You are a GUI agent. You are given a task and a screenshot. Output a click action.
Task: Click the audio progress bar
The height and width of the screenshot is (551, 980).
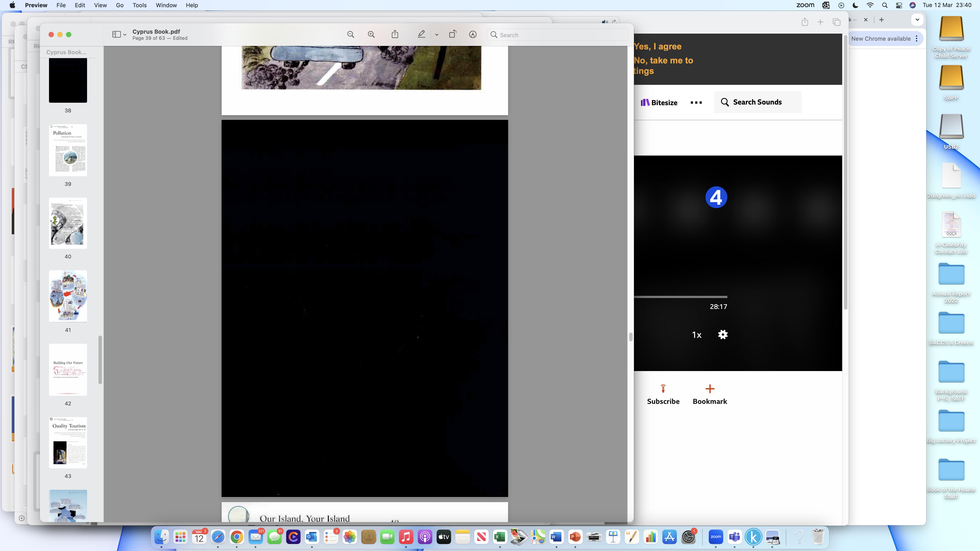coord(680,297)
